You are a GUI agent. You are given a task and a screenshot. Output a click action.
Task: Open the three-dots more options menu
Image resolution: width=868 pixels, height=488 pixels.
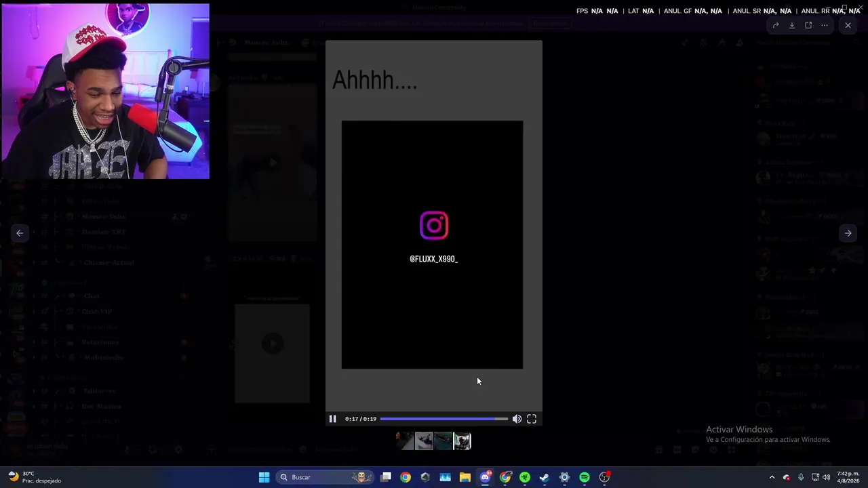pyautogui.click(x=825, y=26)
